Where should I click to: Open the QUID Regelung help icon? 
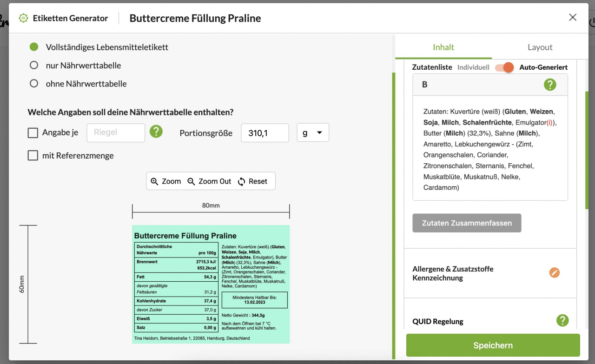(562, 321)
